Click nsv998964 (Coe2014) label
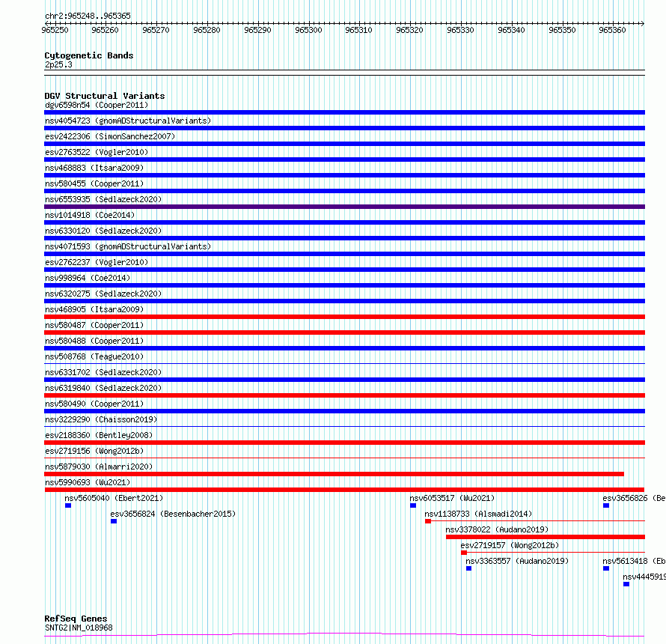The height and width of the screenshot is (644, 666). click(88, 278)
